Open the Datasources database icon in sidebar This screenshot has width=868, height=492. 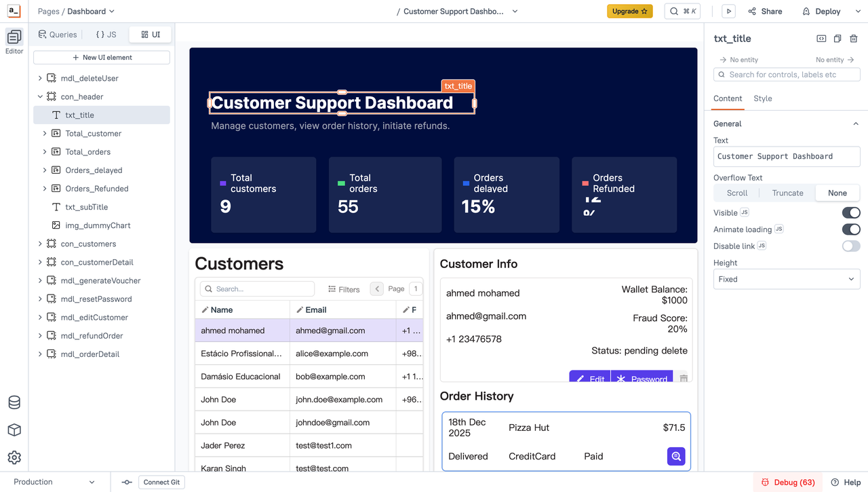[14, 402]
